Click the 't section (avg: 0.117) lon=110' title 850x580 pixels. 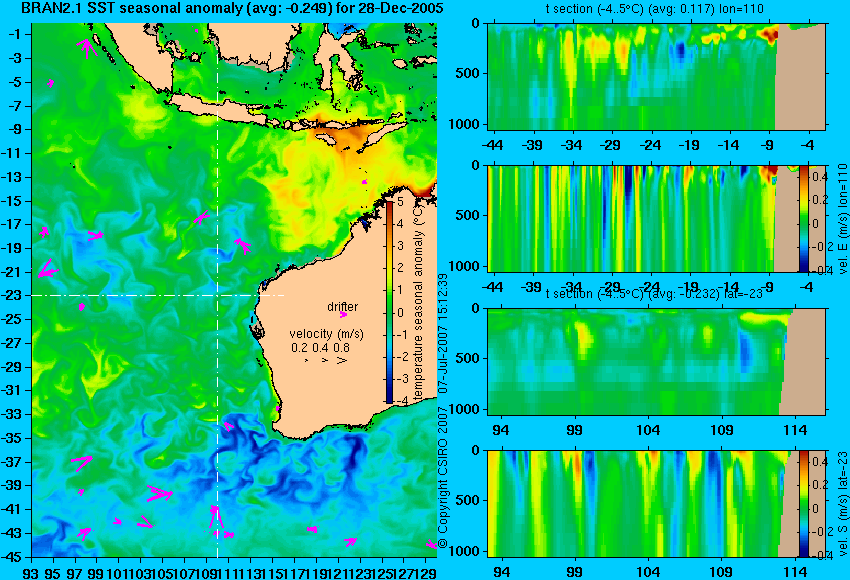pyautogui.click(x=654, y=9)
